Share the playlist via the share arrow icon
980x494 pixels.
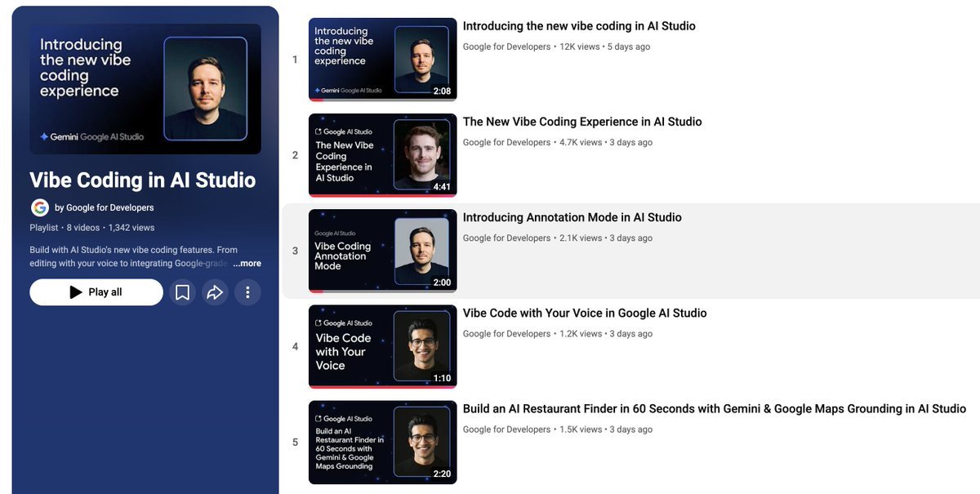coord(215,291)
